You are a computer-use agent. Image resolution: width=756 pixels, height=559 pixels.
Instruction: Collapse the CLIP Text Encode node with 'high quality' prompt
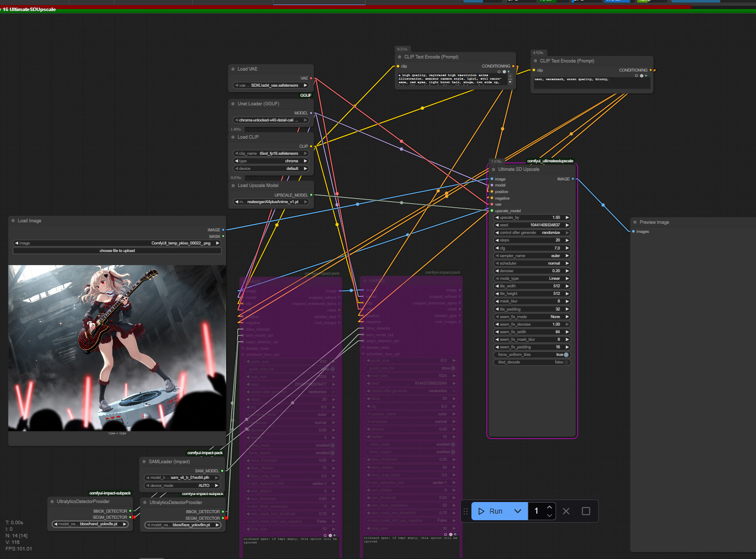(x=400, y=57)
